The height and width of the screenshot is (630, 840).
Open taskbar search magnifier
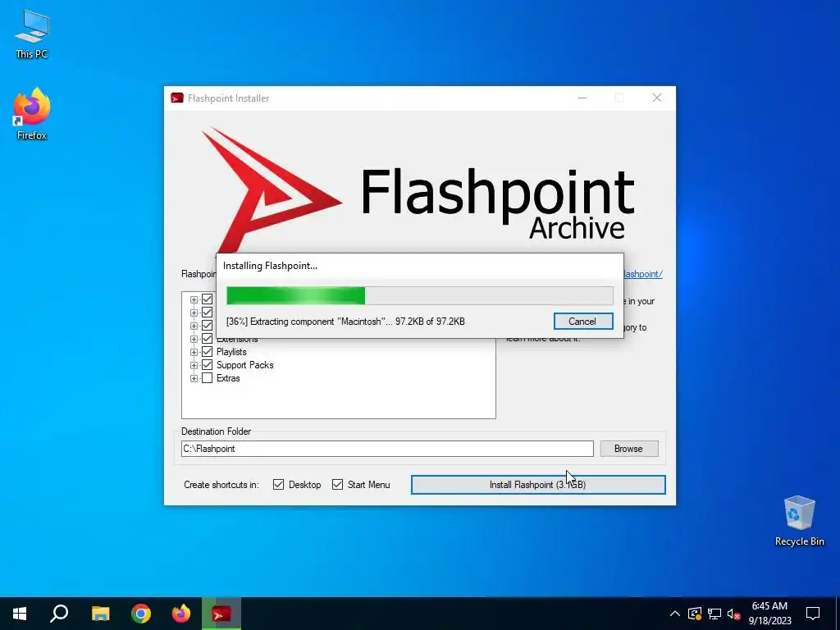(x=59, y=614)
